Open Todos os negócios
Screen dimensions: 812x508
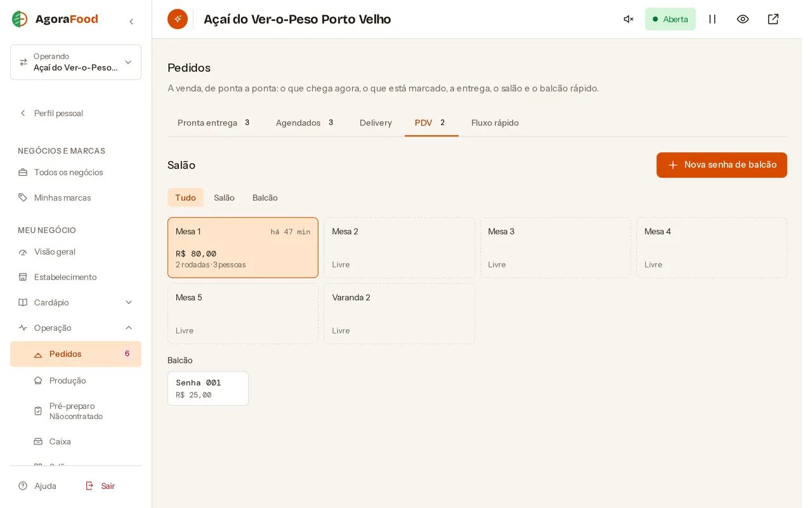(x=75, y=172)
